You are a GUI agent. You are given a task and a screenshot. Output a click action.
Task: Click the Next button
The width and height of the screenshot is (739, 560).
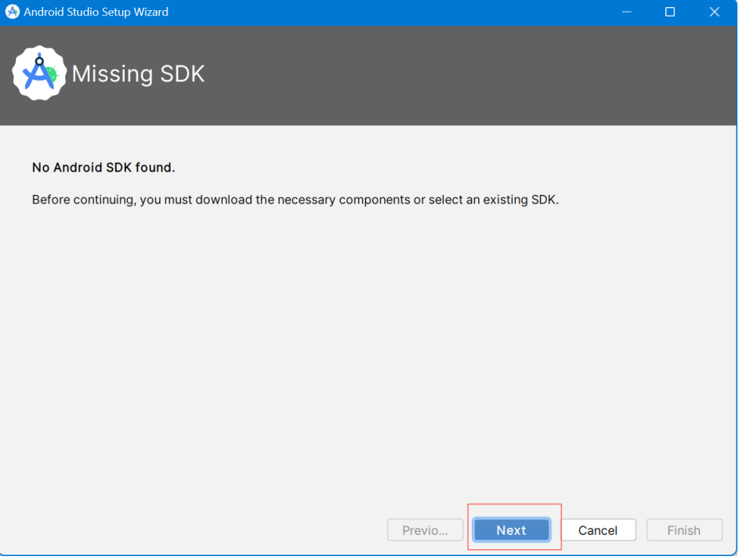[512, 531]
